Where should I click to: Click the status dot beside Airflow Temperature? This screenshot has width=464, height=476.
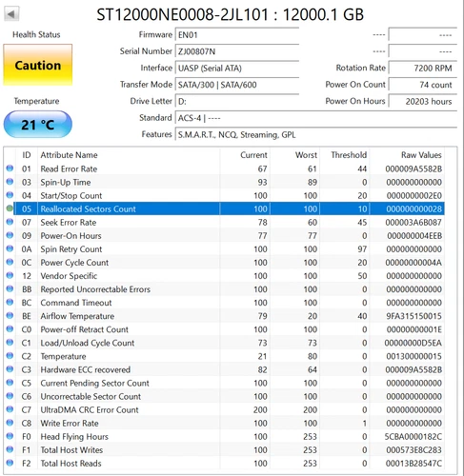click(10, 315)
